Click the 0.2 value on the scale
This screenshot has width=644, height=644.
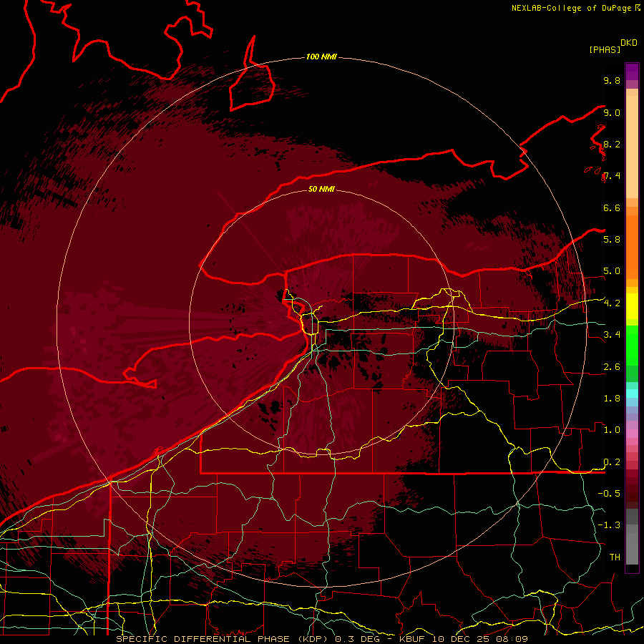click(x=612, y=462)
